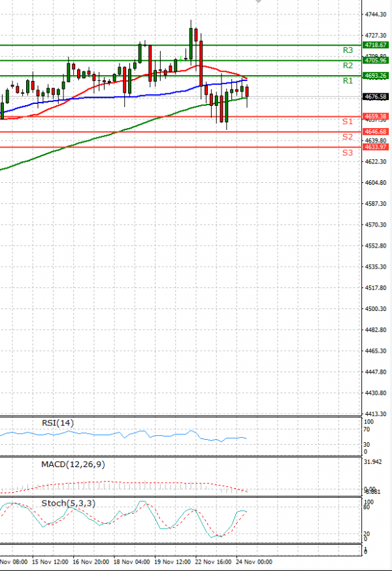Click the 4430.80 price axis value

pyautogui.click(x=376, y=393)
